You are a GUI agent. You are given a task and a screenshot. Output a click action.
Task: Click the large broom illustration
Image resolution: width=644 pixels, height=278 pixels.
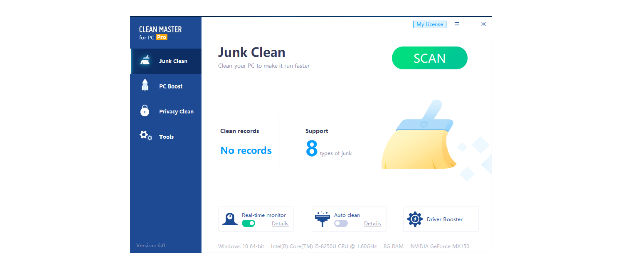[419, 135]
